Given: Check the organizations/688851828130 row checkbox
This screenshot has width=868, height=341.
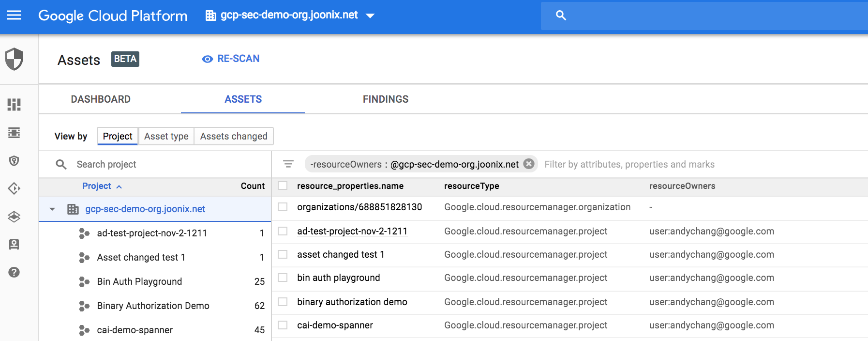Looking at the screenshot, I should pyautogui.click(x=283, y=207).
